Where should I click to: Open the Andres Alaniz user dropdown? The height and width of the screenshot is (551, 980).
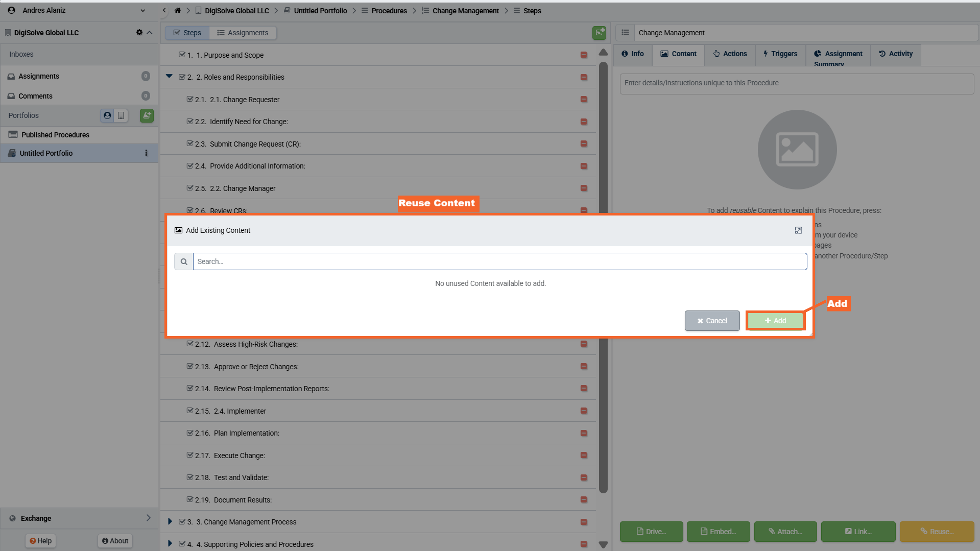point(142,10)
